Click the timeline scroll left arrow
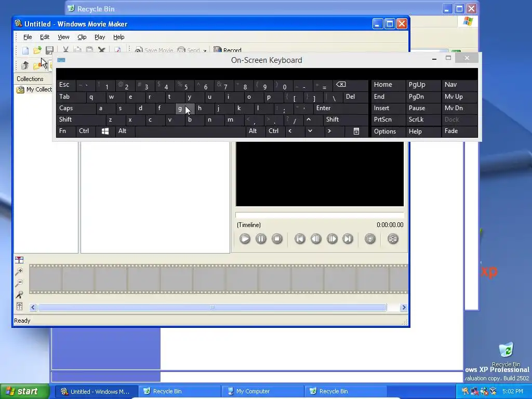The image size is (532, 399). click(x=33, y=308)
